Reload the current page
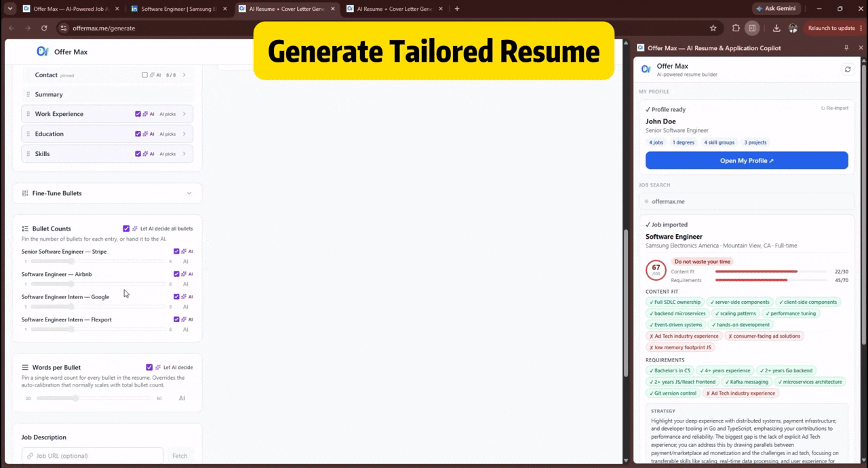This screenshot has height=468, width=868. point(44,28)
